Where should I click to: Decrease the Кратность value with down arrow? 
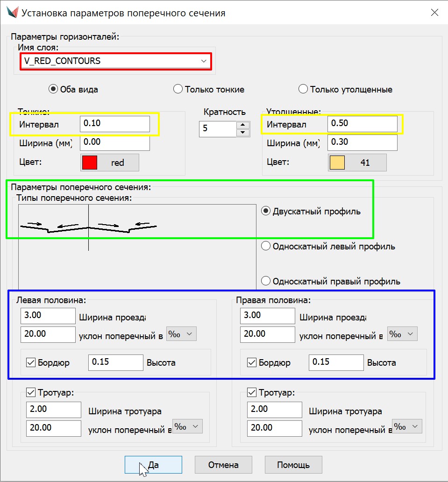242,133
